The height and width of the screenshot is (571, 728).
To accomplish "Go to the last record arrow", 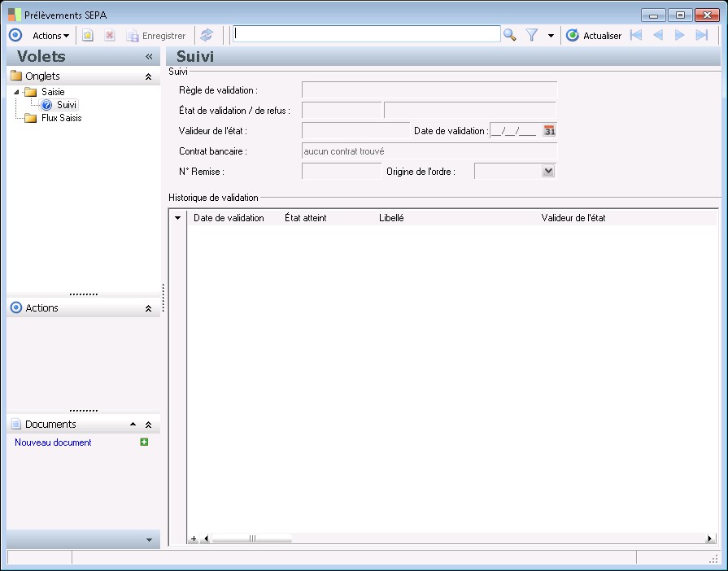I will click(x=702, y=35).
